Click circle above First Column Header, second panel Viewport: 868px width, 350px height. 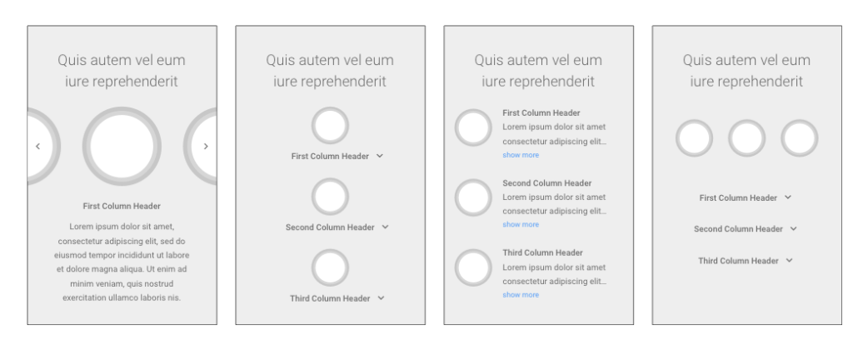tap(330, 126)
